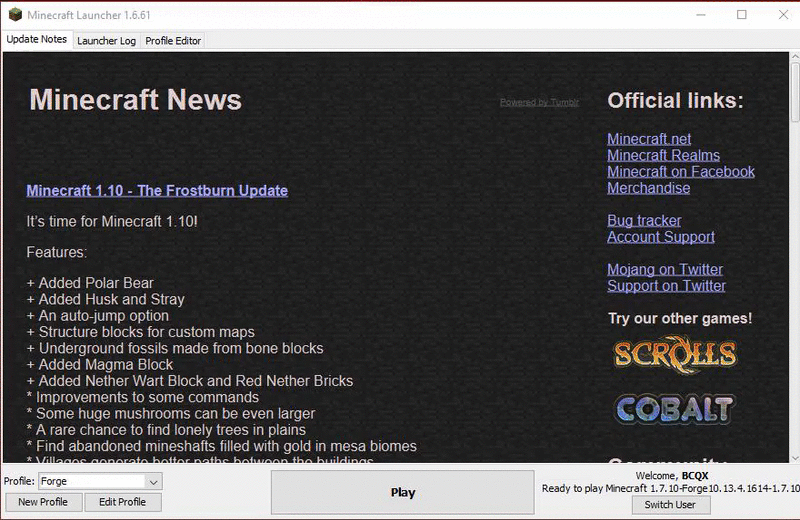This screenshot has height=520, width=800.
Task: Click the '+ Added Magma Block' line
Action: 99,364
